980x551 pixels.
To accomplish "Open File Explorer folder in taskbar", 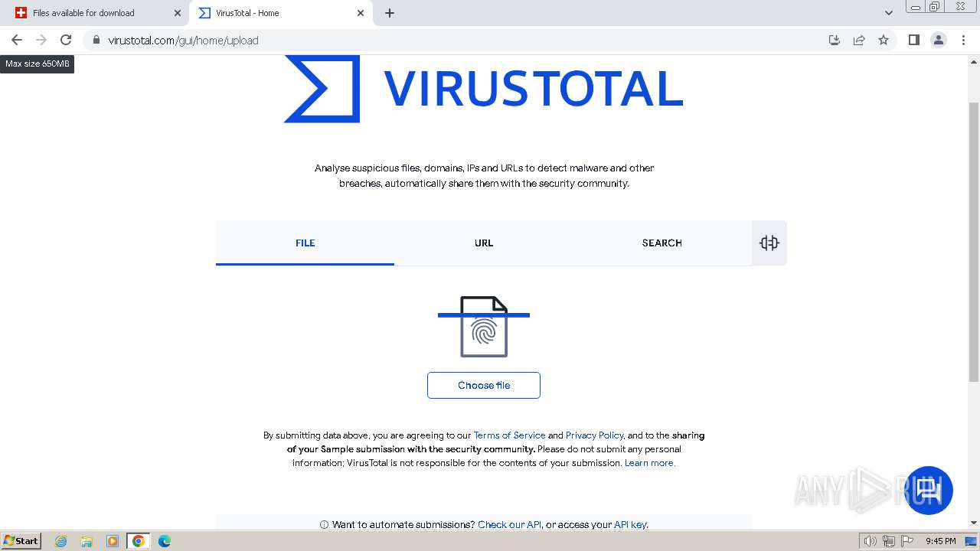I will click(87, 541).
